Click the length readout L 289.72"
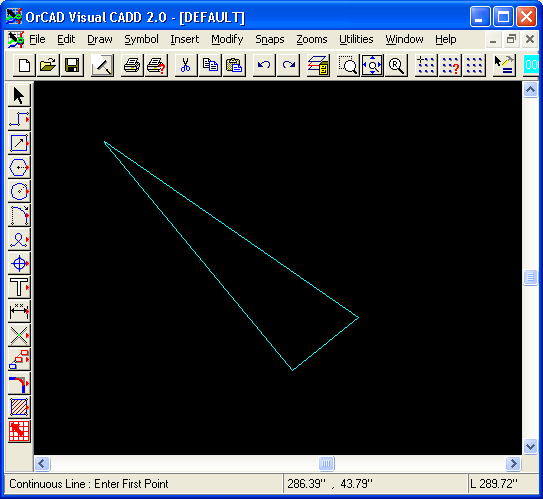Viewport: 543px width, 499px height. pyautogui.click(x=493, y=483)
